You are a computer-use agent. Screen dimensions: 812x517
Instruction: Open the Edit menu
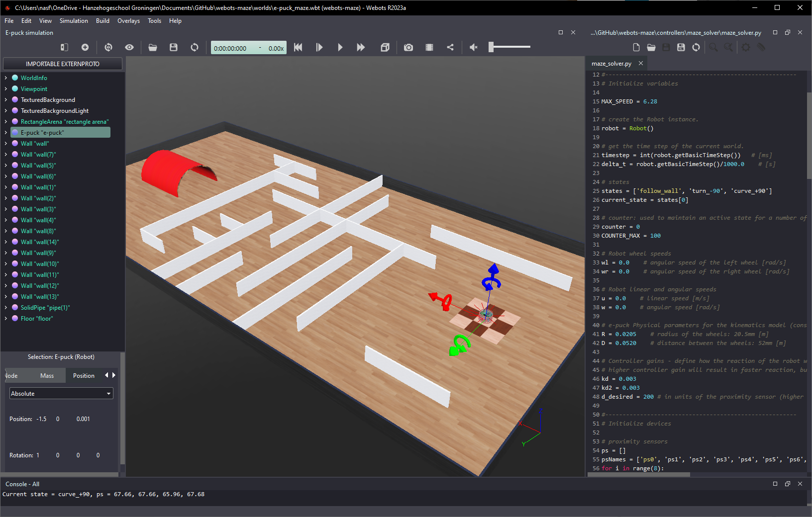pos(26,21)
